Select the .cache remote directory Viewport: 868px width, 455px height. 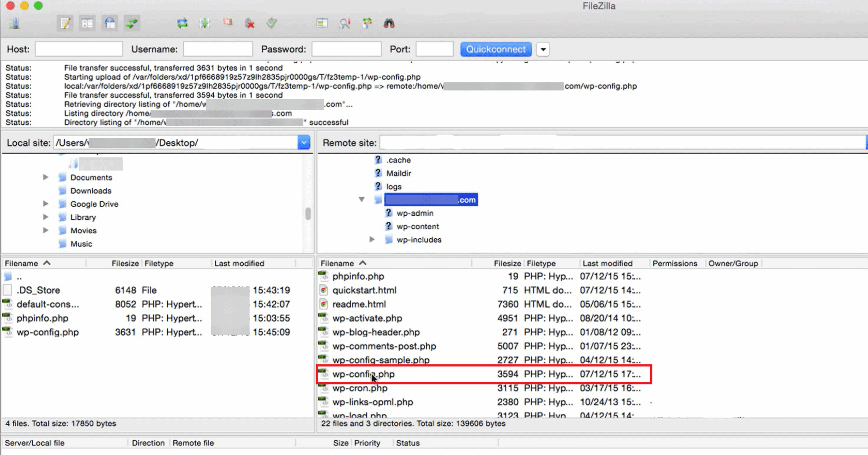(x=398, y=160)
